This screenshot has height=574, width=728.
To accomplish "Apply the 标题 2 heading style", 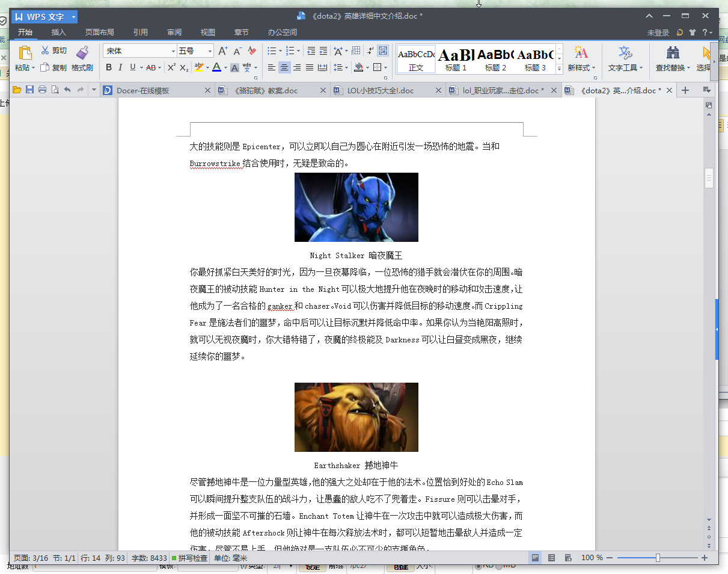I will click(x=496, y=59).
